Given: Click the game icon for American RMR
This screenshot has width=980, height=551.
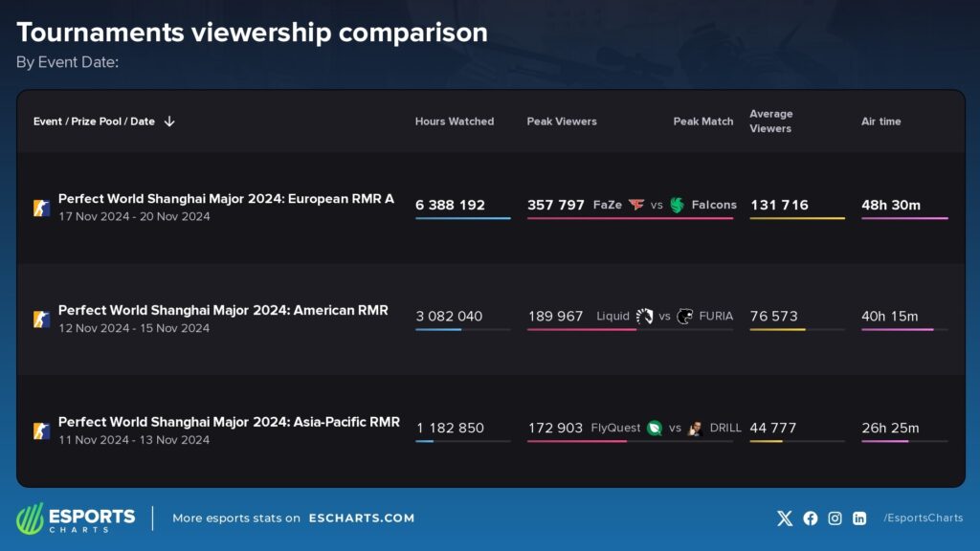Looking at the screenshot, I should [x=41, y=320].
